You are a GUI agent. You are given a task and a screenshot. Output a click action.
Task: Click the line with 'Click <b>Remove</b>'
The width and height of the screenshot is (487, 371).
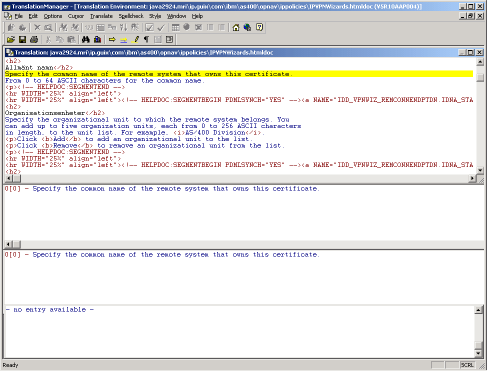[144, 146]
